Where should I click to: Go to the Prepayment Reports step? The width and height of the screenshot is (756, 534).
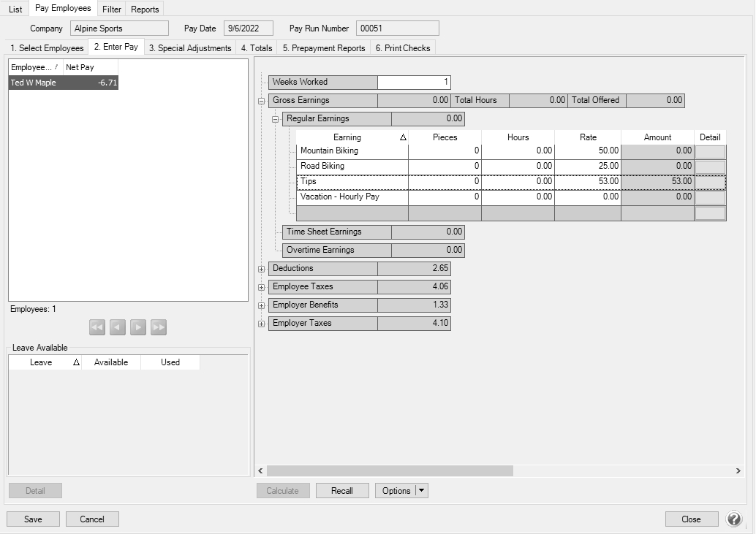(x=322, y=46)
